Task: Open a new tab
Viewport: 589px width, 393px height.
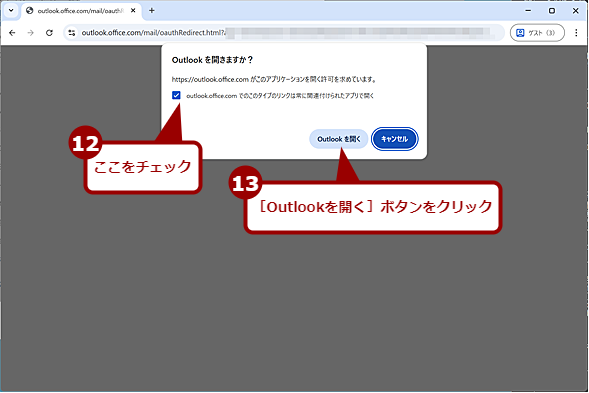Action: point(152,11)
